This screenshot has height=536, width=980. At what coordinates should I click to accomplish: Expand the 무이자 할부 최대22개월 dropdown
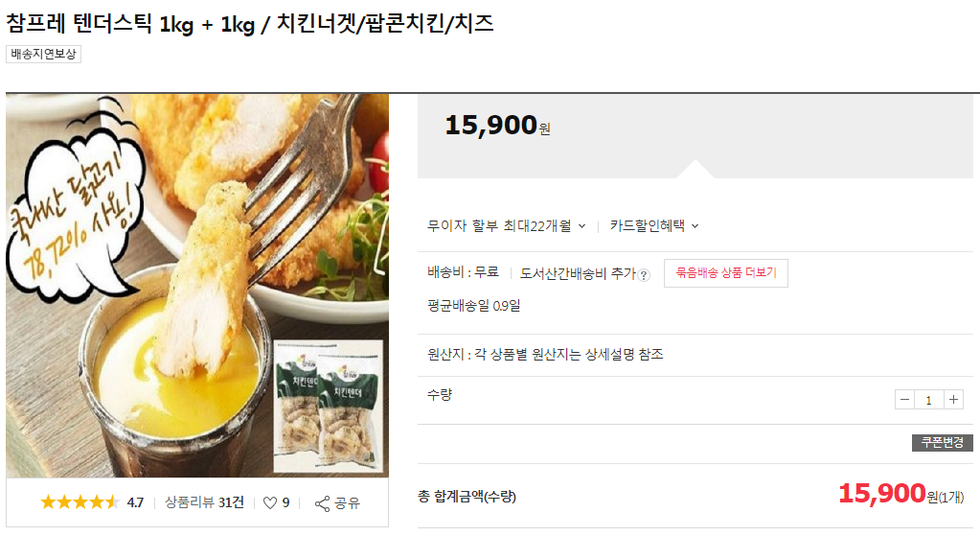click(507, 226)
